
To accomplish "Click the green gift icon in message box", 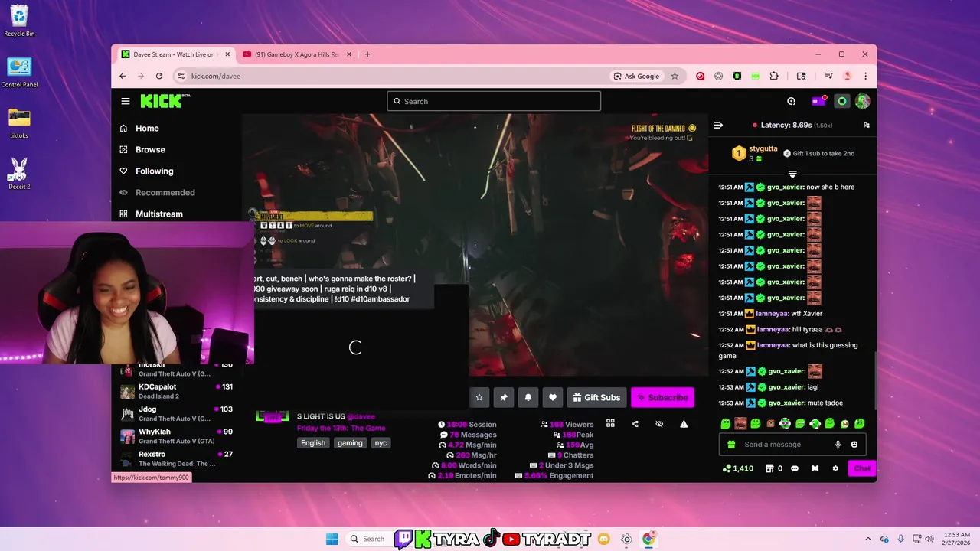I will 731,445.
